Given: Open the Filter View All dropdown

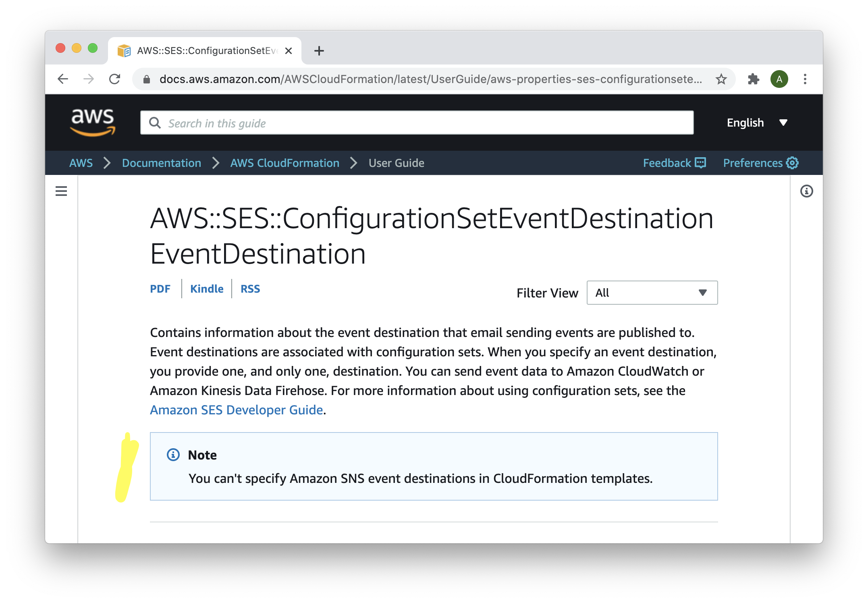Looking at the screenshot, I should (x=652, y=293).
